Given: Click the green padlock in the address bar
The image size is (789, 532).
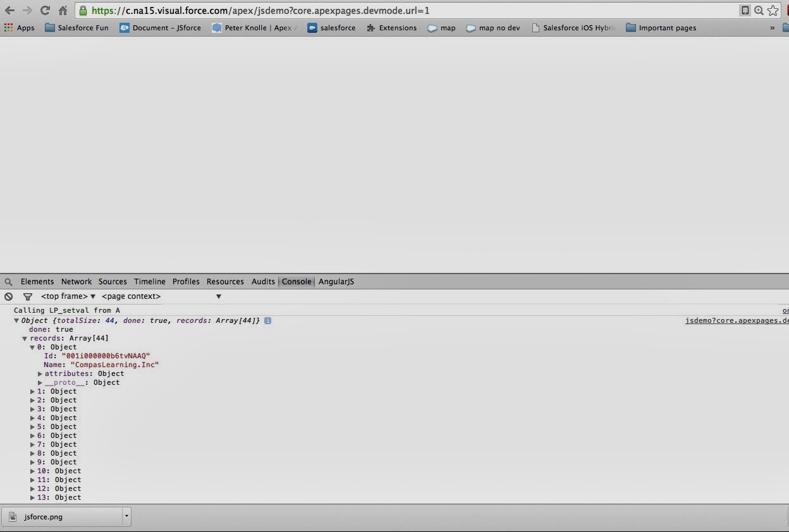Looking at the screenshot, I should tap(83, 10).
